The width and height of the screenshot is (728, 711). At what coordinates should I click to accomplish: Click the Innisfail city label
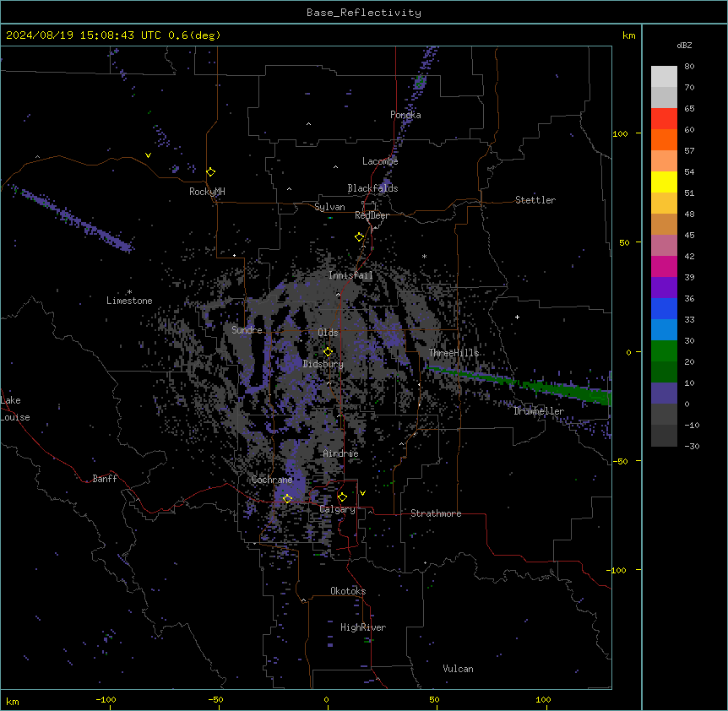tap(350, 275)
